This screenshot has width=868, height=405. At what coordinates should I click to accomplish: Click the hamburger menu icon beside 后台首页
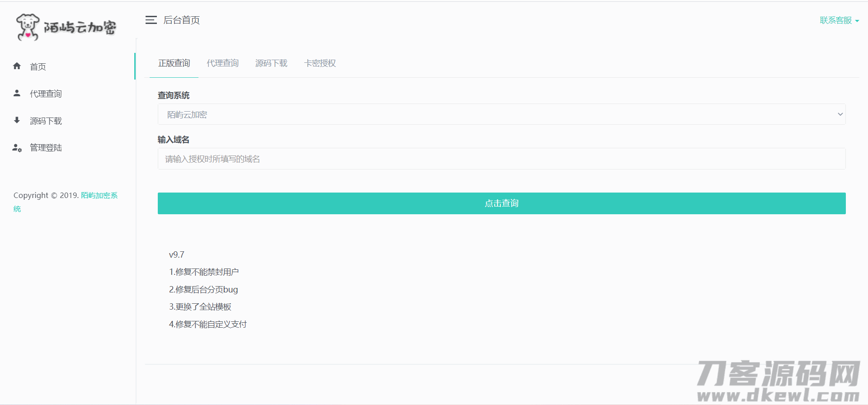coord(151,20)
